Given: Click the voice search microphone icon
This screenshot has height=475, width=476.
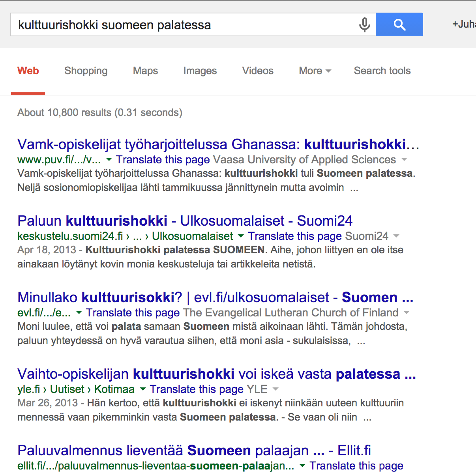Looking at the screenshot, I should point(364,25).
